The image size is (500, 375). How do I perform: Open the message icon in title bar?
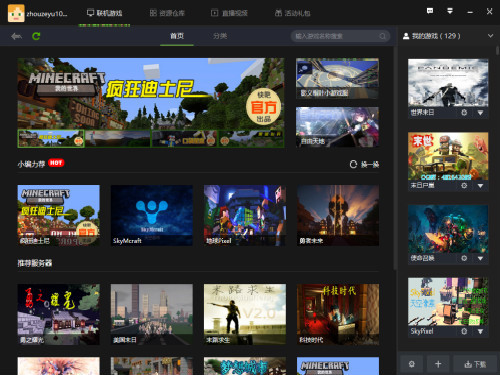coord(430,11)
